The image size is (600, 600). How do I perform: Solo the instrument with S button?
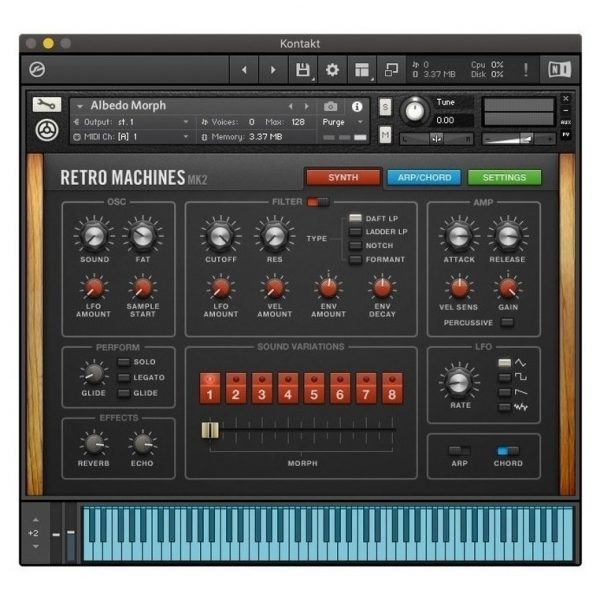(x=385, y=107)
